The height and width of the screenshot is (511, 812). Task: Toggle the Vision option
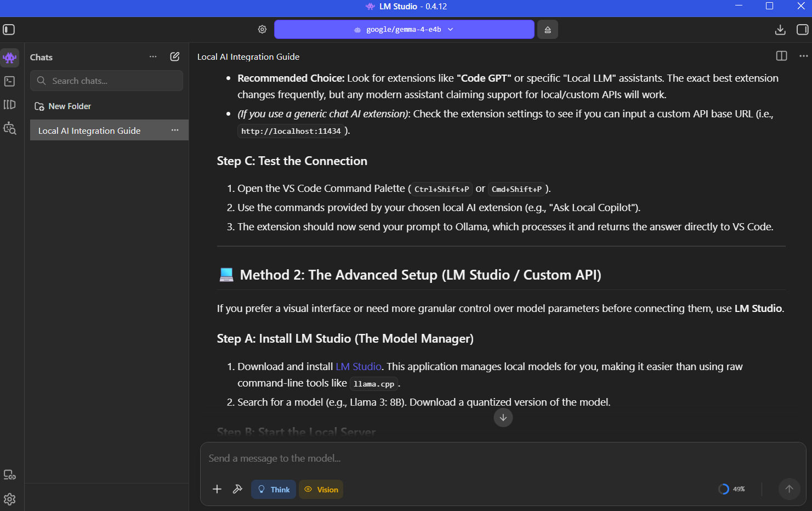pos(321,490)
